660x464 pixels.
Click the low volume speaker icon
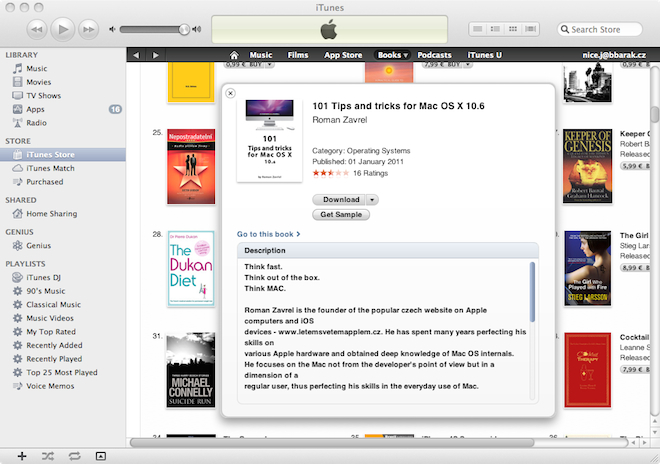(112, 29)
